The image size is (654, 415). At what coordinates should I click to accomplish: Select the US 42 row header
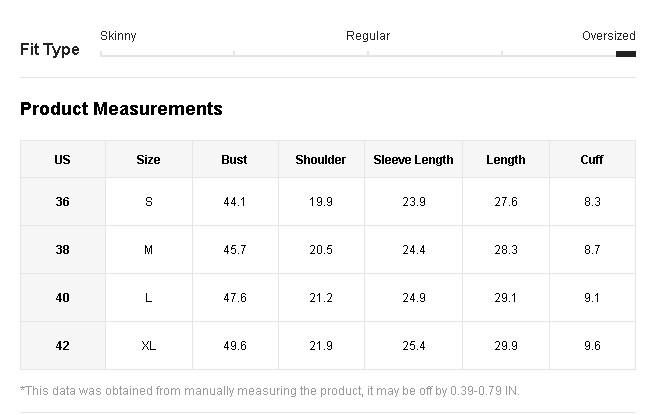pos(63,346)
